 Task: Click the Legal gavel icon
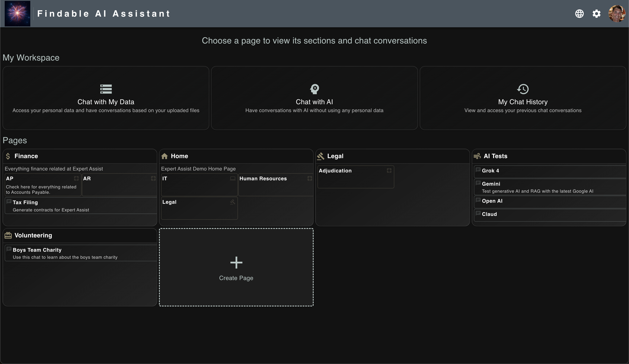[320, 156]
